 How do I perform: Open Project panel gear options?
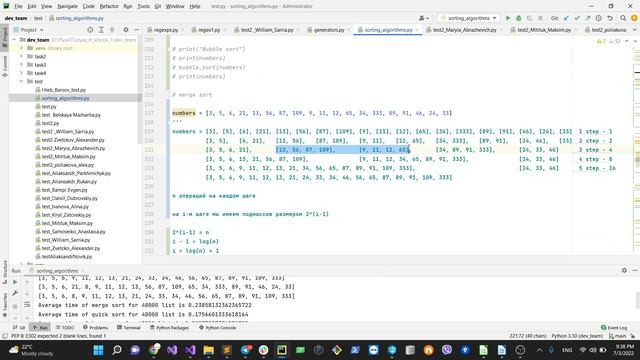(x=126, y=30)
